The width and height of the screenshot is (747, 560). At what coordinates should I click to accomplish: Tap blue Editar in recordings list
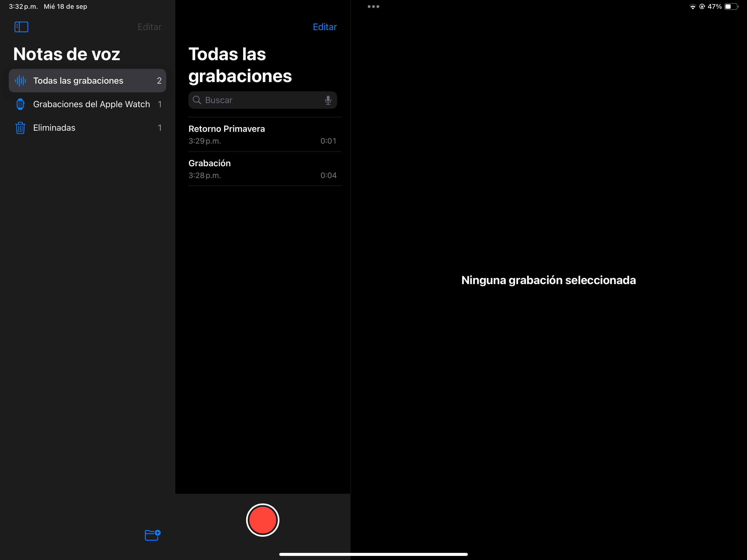pyautogui.click(x=325, y=27)
